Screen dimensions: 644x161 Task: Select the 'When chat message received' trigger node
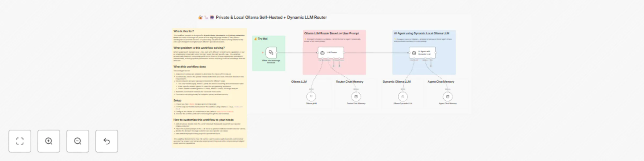point(271,53)
